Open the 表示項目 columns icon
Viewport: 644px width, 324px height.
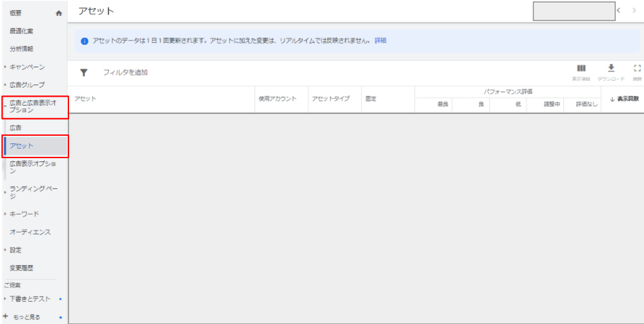coord(581,69)
